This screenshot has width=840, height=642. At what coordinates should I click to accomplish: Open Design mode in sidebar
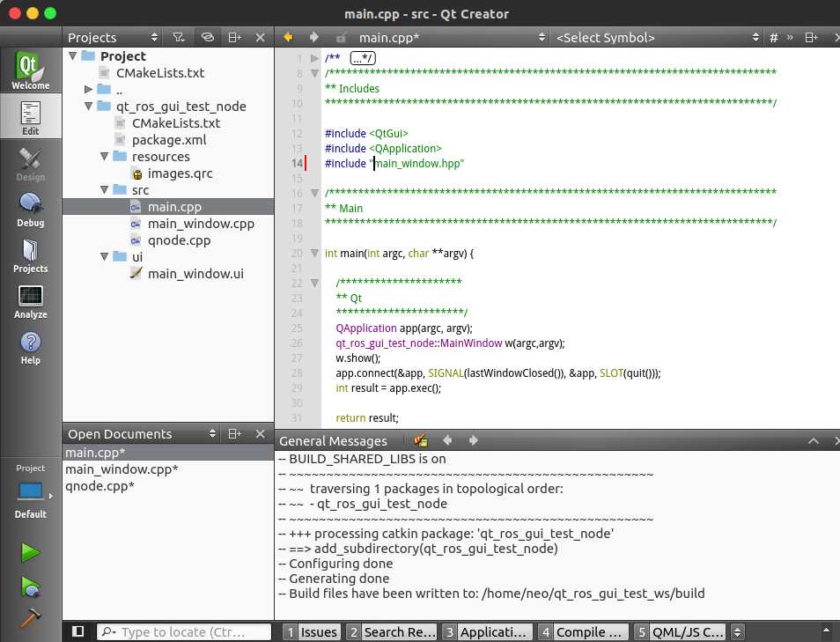pyautogui.click(x=31, y=162)
